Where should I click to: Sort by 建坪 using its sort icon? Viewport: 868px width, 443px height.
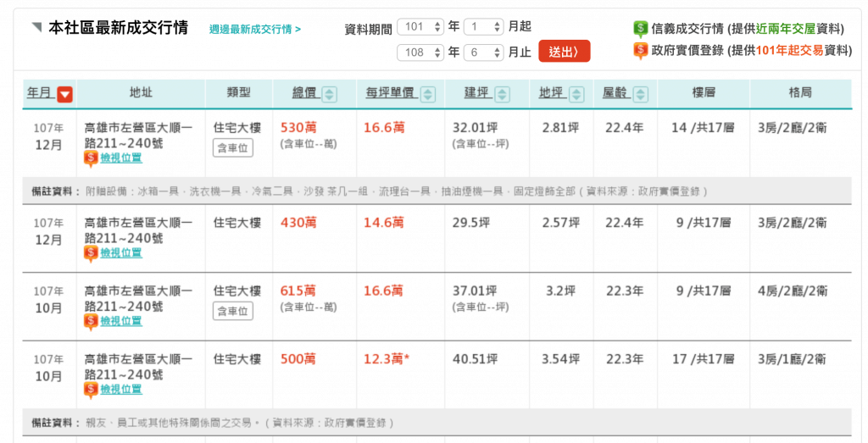click(x=502, y=95)
